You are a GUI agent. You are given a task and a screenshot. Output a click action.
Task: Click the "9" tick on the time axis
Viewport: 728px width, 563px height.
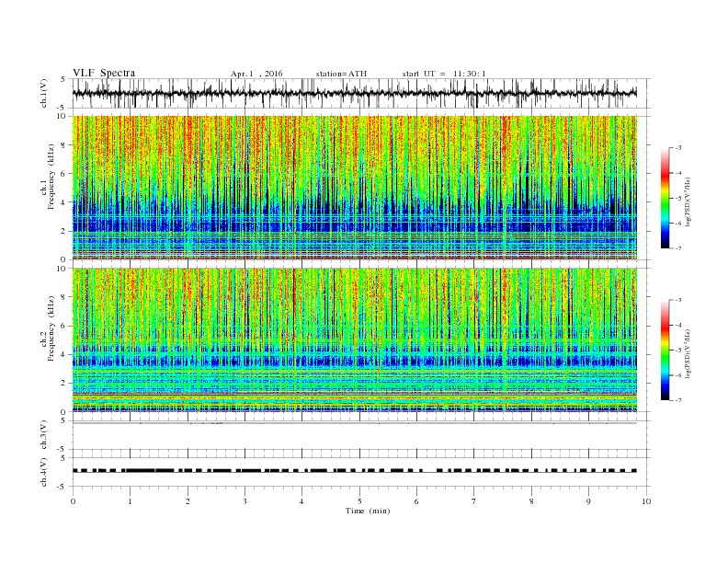(x=588, y=501)
